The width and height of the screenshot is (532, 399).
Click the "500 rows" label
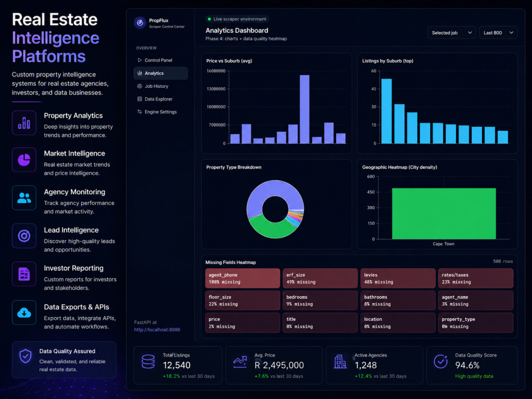(503, 261)
